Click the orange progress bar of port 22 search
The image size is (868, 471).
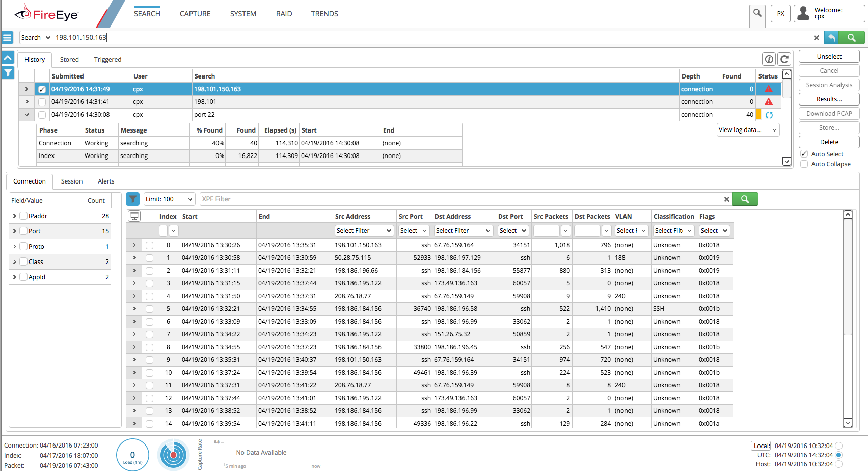758,115
